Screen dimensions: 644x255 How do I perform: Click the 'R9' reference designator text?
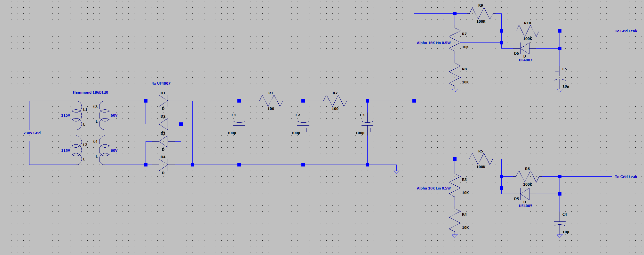[481, 5]
